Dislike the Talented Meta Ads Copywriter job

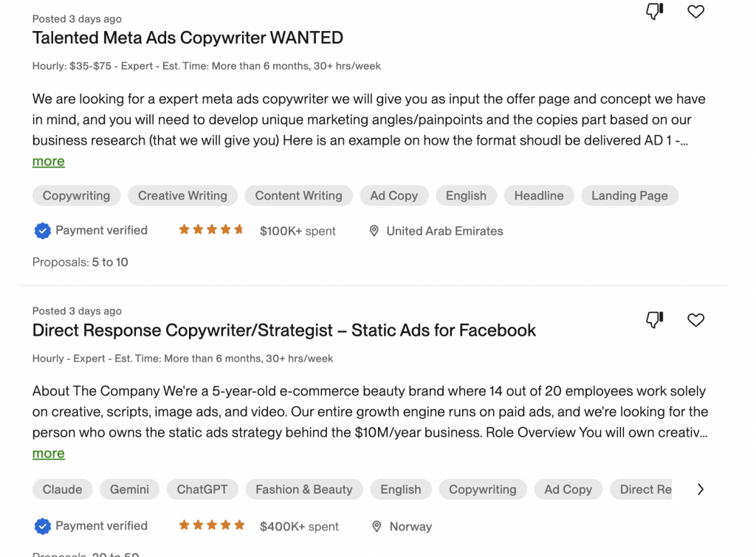pos(654,11)
